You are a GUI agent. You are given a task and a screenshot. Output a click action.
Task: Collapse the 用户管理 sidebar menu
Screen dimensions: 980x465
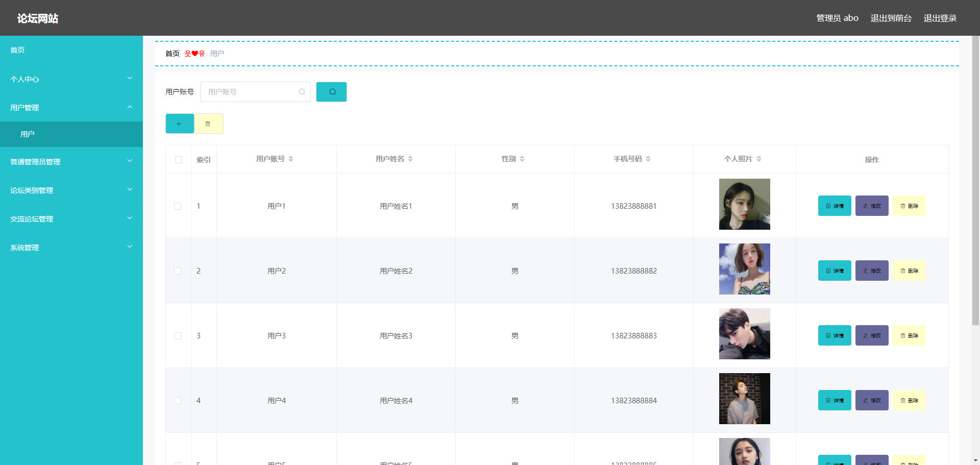click(71, 107)
